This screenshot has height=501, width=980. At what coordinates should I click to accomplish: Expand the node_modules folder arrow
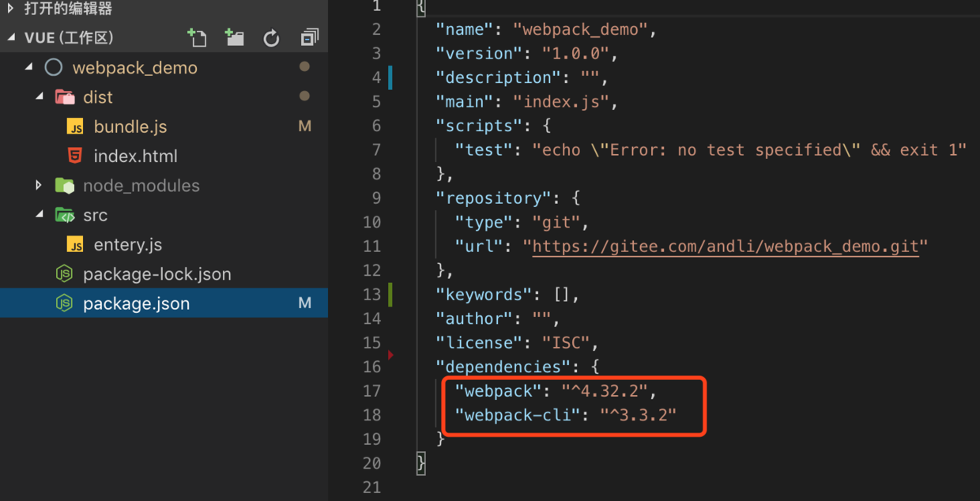point(39,185)
